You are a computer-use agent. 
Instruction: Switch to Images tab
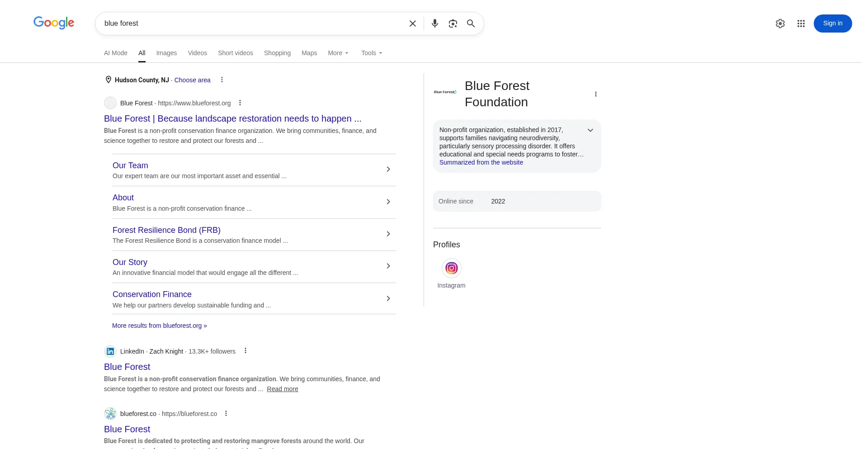(167, 53)
